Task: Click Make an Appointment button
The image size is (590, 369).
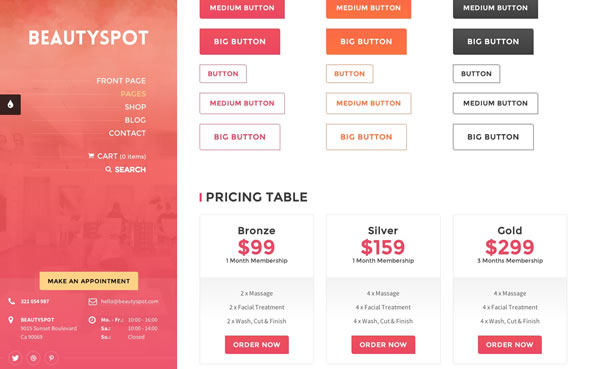Action: pyautogui.click(x=89, y=281)
